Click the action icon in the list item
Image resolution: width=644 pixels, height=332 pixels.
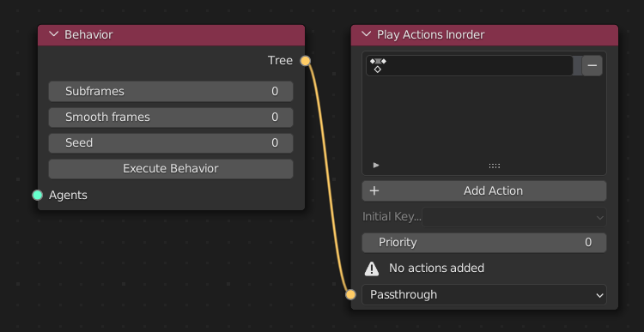pyautogui.click(x=378, y=66)
